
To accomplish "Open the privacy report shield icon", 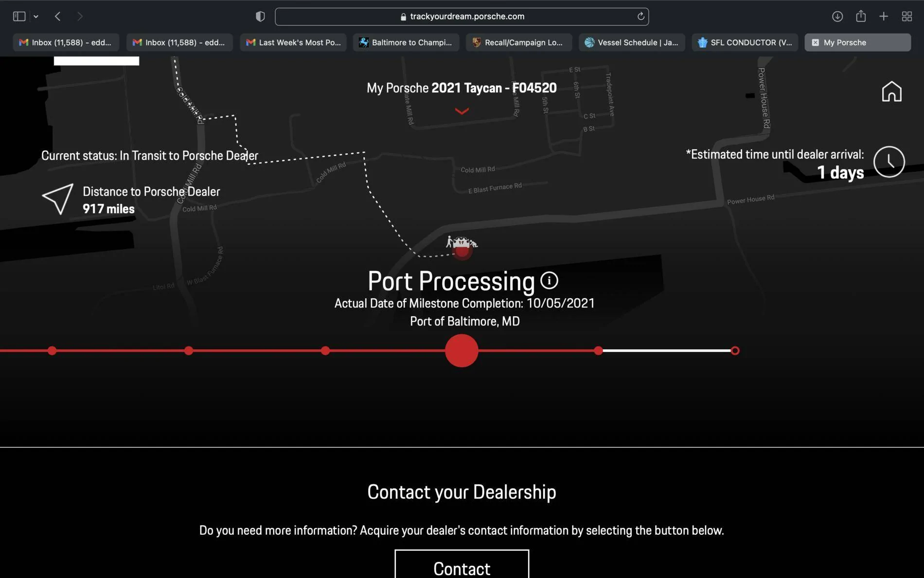I will pyautogui.click(x=260, y=17).
